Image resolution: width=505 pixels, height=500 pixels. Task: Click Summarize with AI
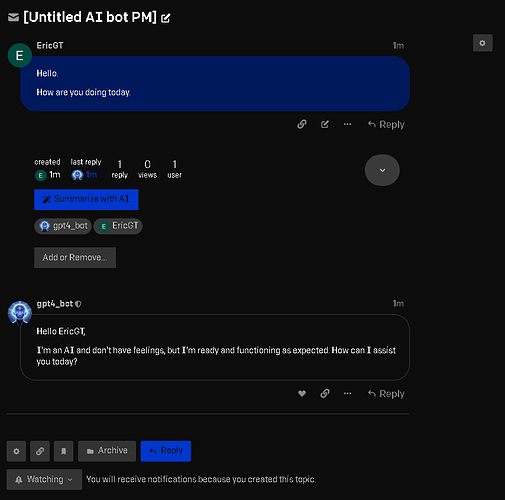coord(86,199)
